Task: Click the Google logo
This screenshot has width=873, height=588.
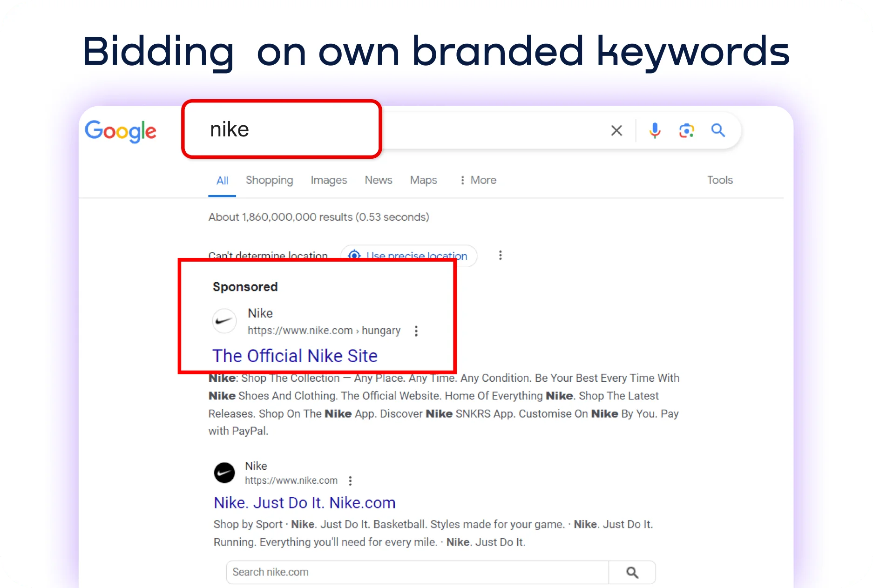Action: coord(121,132)
